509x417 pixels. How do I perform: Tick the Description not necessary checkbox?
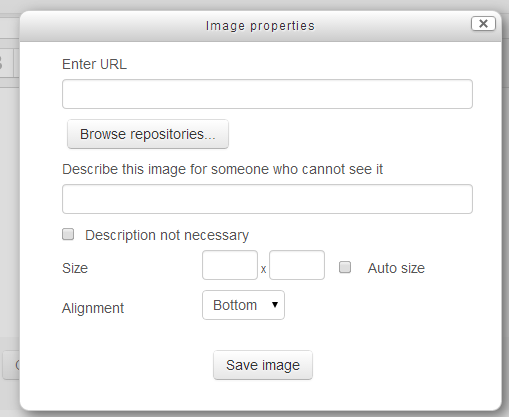68,234
